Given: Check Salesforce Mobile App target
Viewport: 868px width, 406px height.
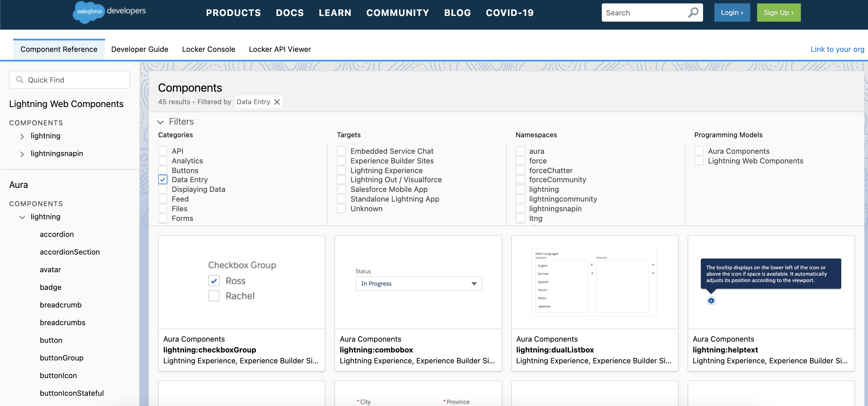Looking at the screenshot, I should [341, 189].
